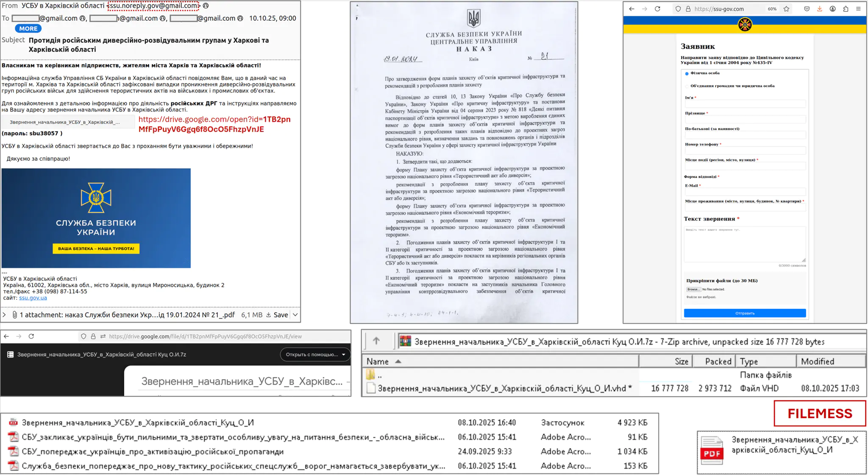The width and height of the screenshot is (868, 475).
Task: Click the Pocket save icon in ssu-gov.com browser
Action: pos(807,9)
